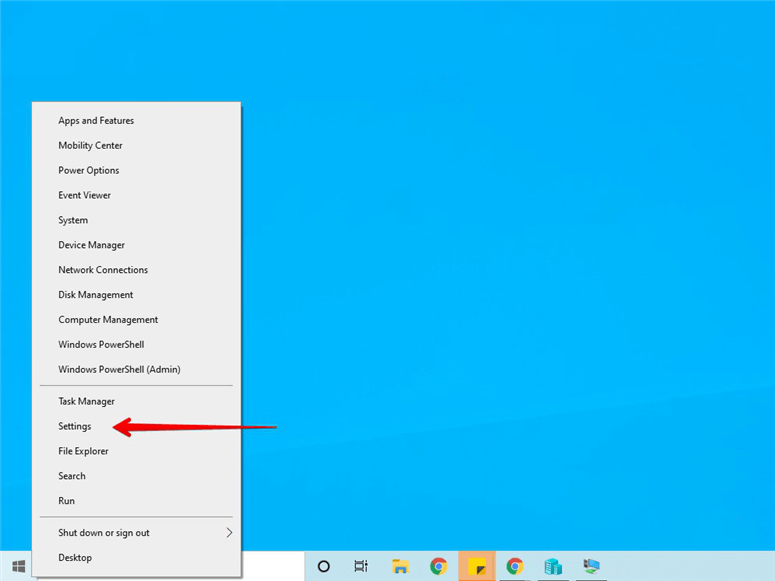Open the networked computers taskbar icon

(591, 566)
